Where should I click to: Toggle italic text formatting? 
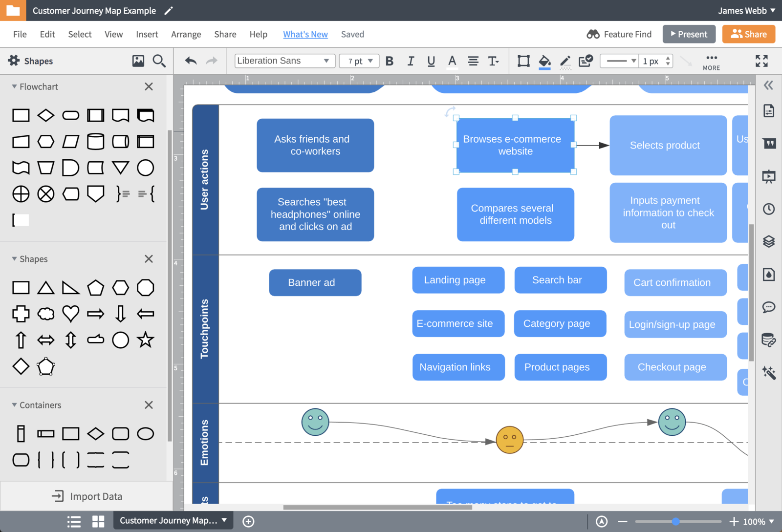(x=411, y=61)
